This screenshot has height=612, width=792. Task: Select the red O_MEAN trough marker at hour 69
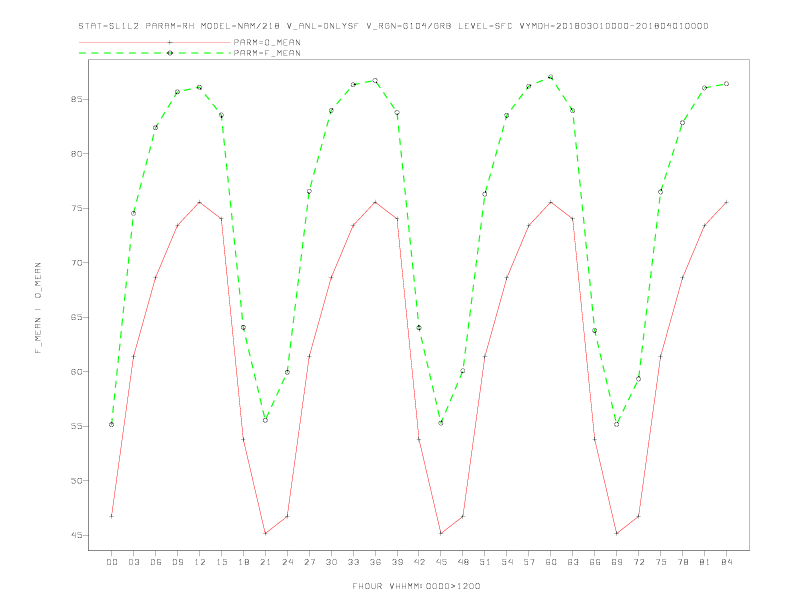coord(617,533)
